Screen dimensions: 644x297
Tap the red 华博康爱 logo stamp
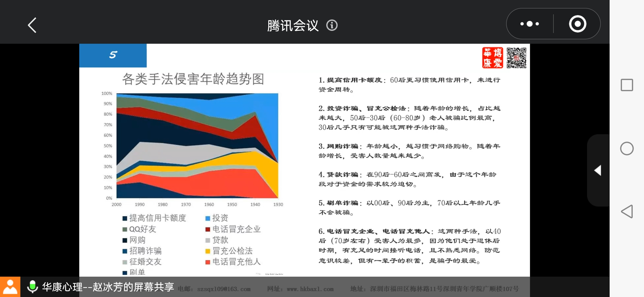pos(492,58)
